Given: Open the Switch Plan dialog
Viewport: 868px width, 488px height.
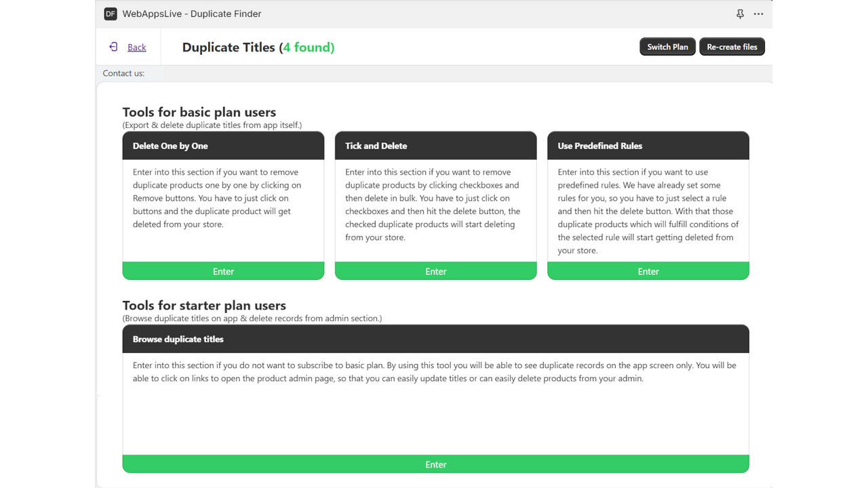Looking at the screenshot, I should [667, 46].
